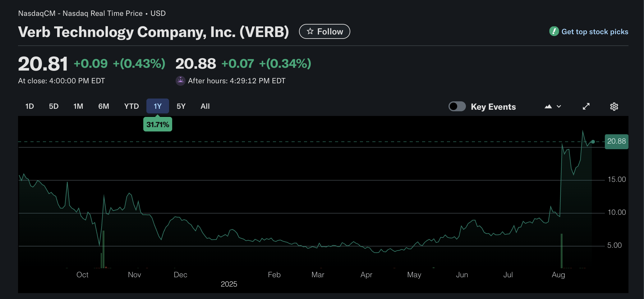Click the 20.88 current price label

pos(616,141)
